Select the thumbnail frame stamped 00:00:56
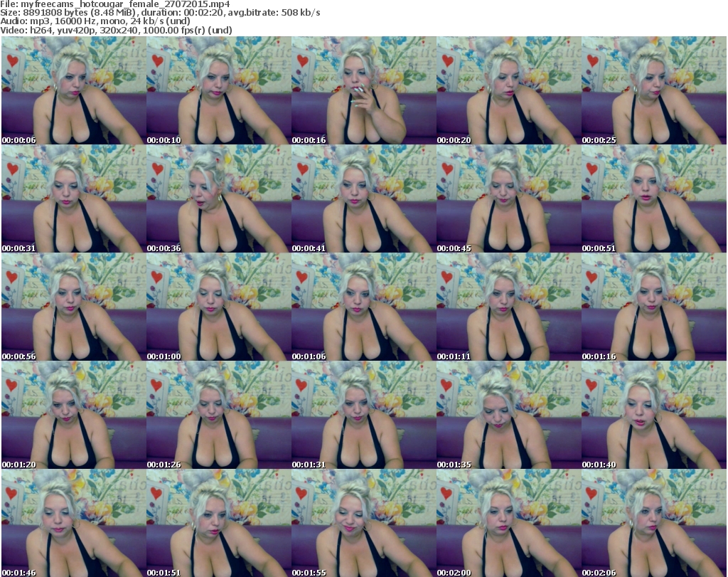This screenshot has height=577, width=728. point(74,307)
